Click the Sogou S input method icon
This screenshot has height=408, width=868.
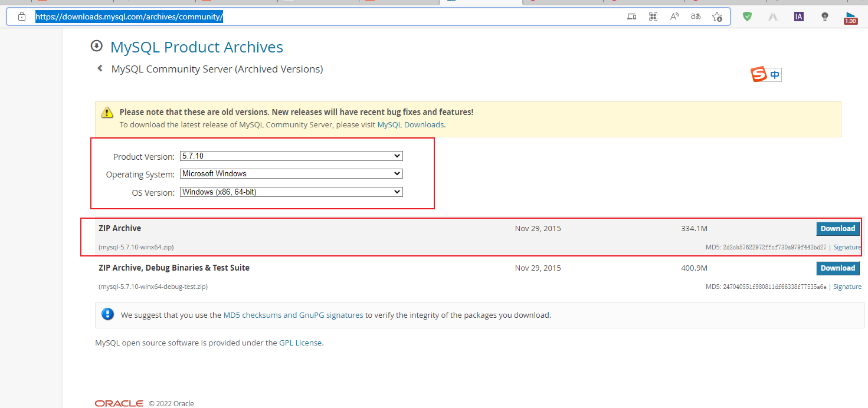758,75
